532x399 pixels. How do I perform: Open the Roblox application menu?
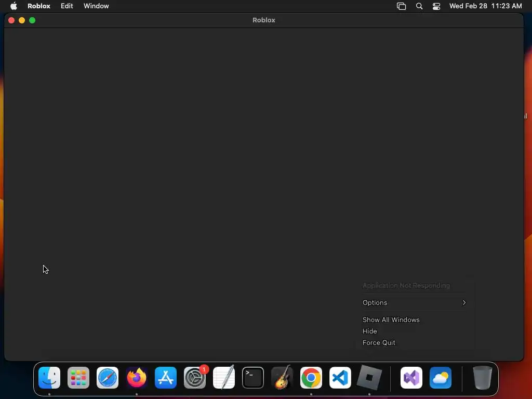pos(39,6)
